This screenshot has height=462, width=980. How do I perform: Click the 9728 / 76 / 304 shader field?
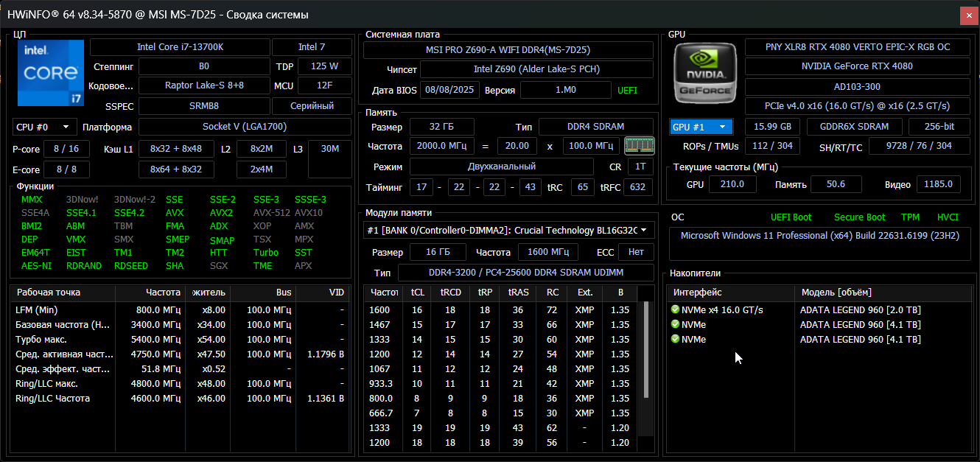[920, 146]
